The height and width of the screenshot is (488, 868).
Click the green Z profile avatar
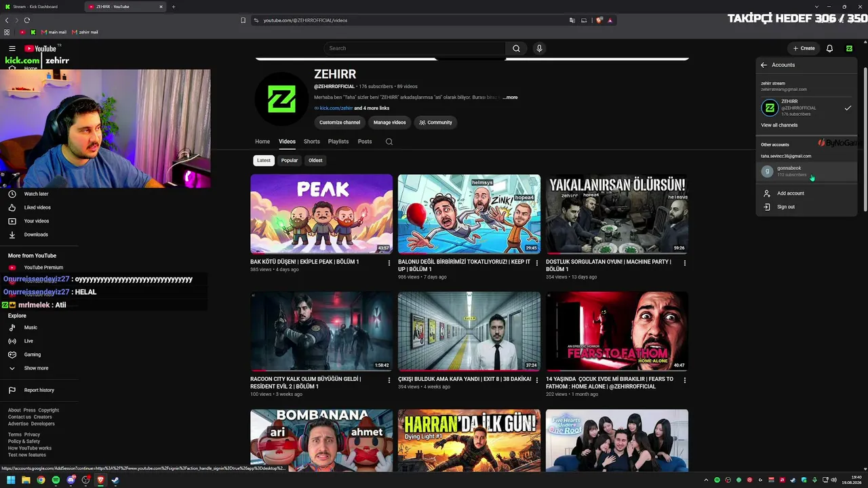[x=849, y=48]
